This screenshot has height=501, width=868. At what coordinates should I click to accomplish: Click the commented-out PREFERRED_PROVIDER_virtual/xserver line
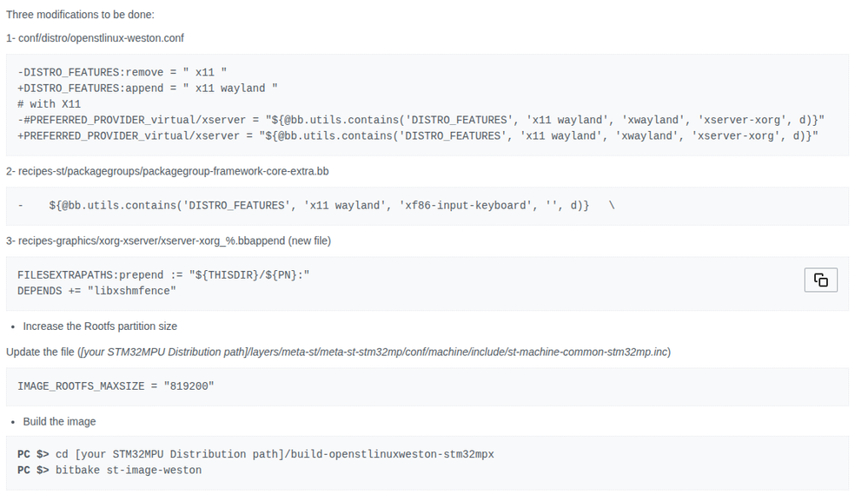(421, 119)
